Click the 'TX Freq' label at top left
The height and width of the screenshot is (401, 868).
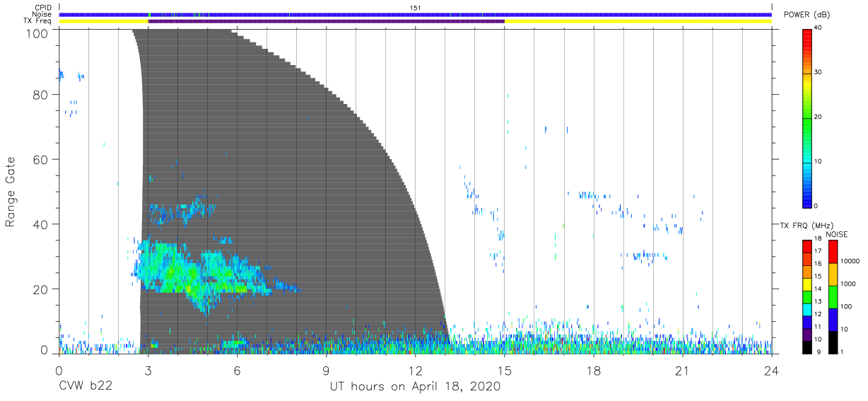pos(39,21)
